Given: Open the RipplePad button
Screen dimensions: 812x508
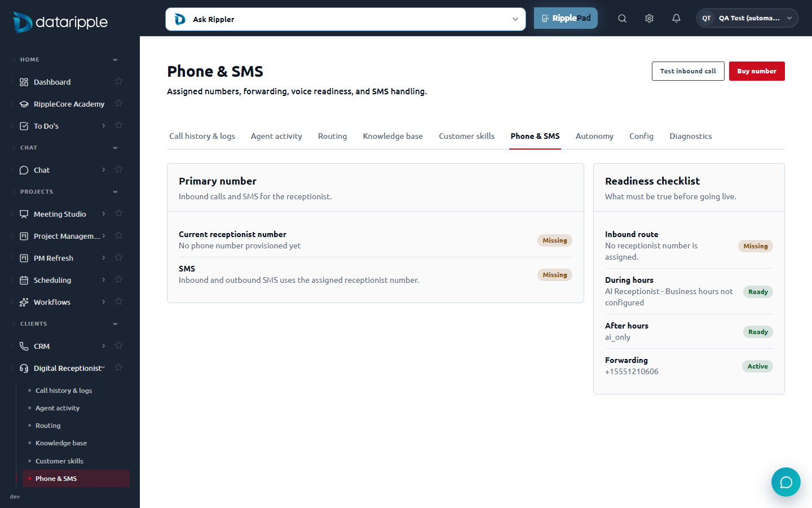Looking at the screenshot, I should pyautogui.click(x=566, y=18).
